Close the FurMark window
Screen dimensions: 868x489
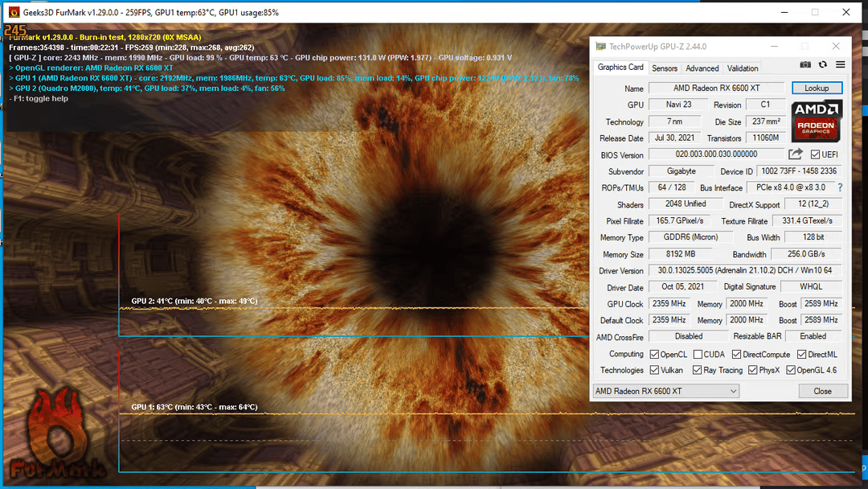pyautogui.click(x=845, y=12)
